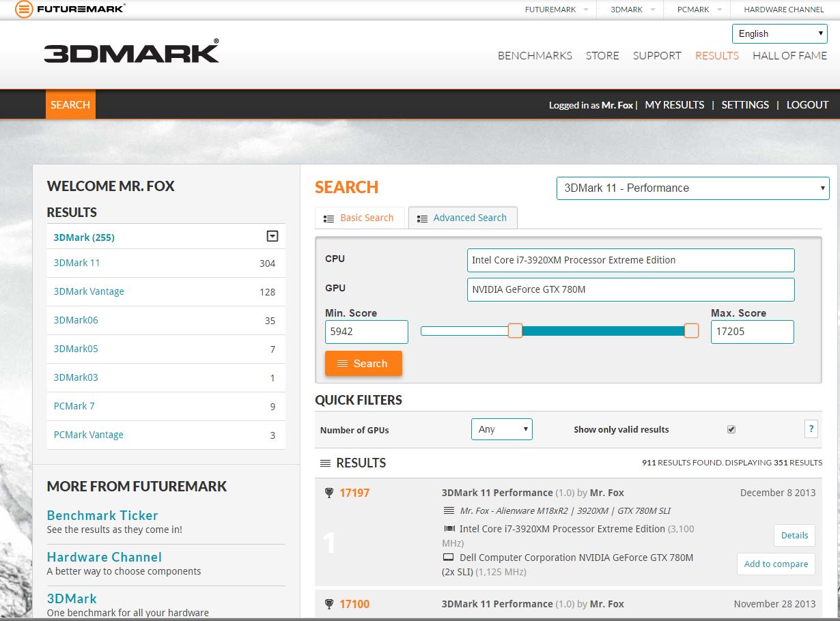Screen dimensions: 840x621
Task: Open 3DMark05 results in sidebar
Action: pyautogui.click(x=76, y=349)
